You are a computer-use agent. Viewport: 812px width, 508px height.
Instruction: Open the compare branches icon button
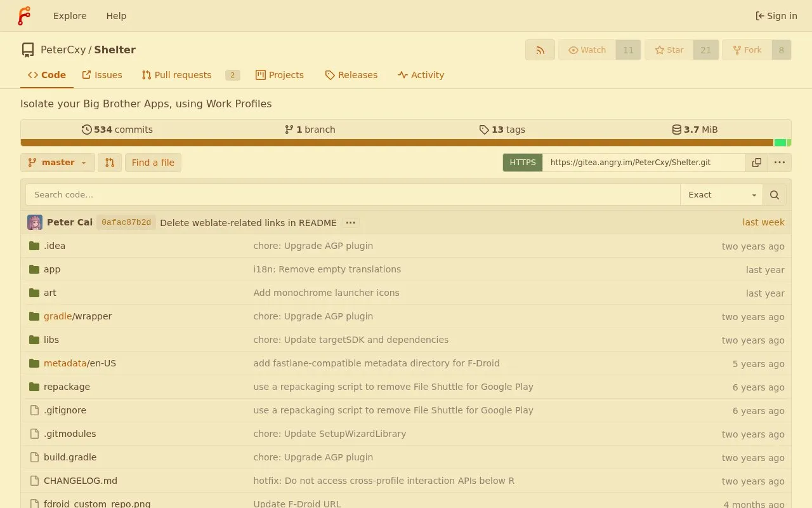click(x=110, y=163)
